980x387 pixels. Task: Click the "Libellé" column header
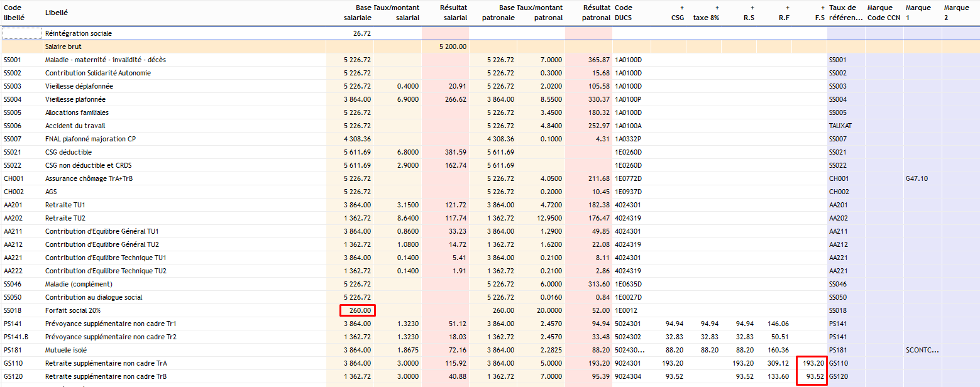(57, 13)
